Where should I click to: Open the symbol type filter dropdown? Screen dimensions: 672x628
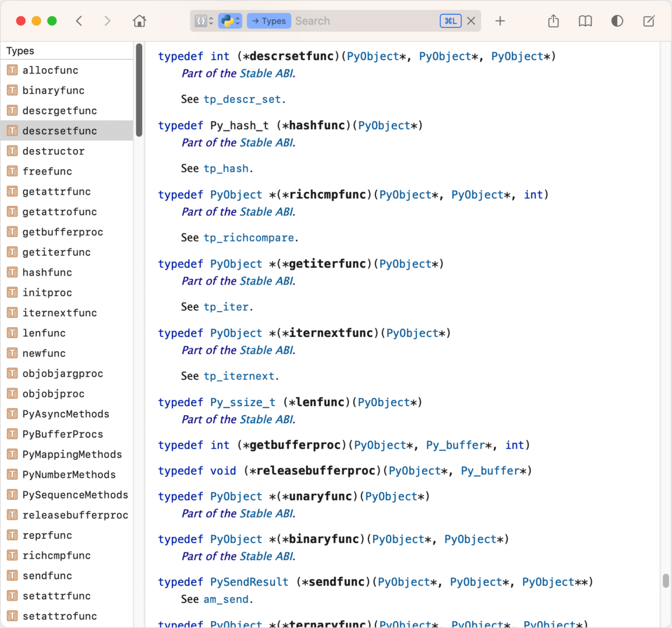point(204,21)
